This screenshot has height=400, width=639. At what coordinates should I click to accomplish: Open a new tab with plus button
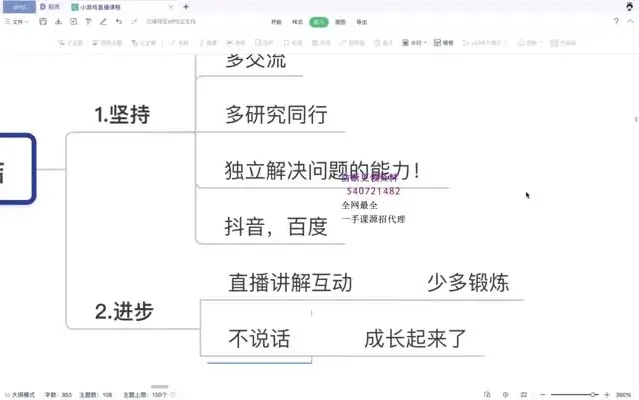pyautogui.click(x=185, y=6)
